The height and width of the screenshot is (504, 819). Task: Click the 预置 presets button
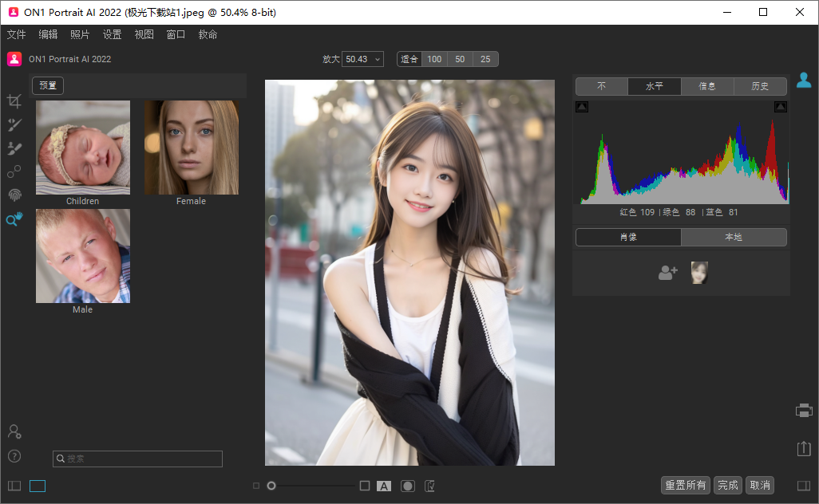pos(48,85)
